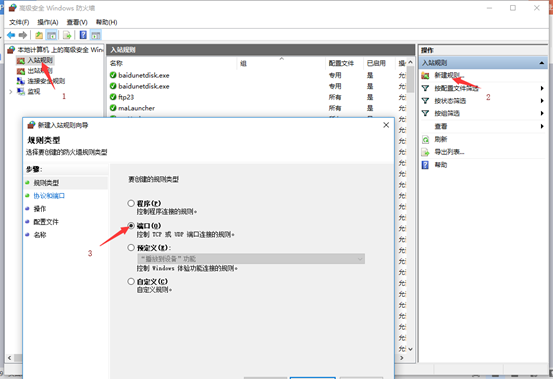Image resolution: width=553 pixels, height=379 pixels.
Task: Choose the 端口(O) rule type
Action: click(x=131, y=225)
